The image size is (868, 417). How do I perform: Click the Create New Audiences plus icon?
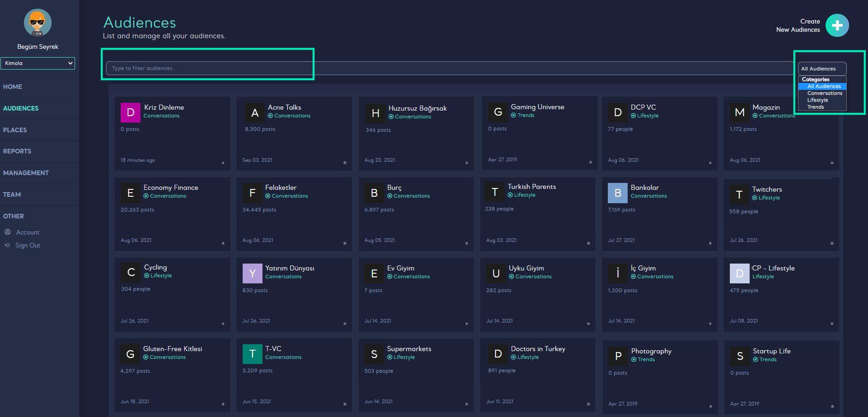click(x=837, y=25)
